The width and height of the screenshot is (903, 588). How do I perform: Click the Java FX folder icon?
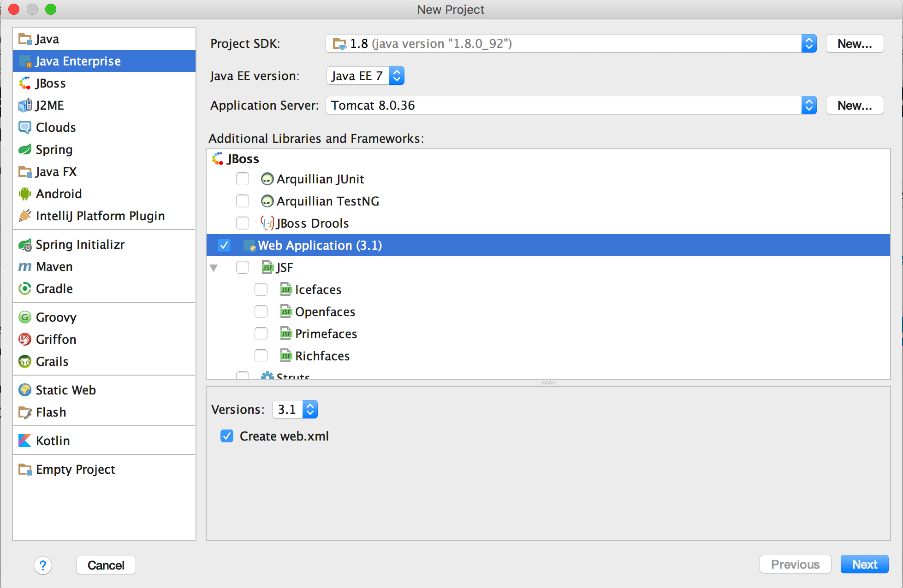click(x=25, y=172)
